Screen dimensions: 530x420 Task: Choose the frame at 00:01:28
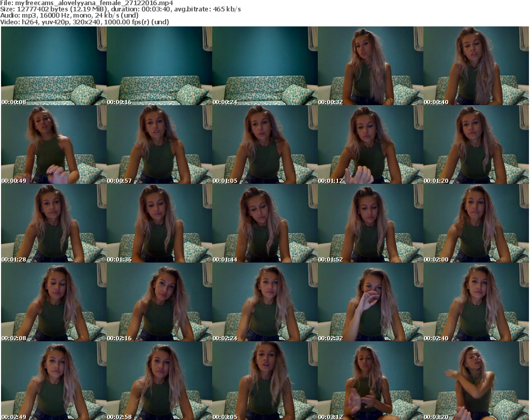click(54, 223)
